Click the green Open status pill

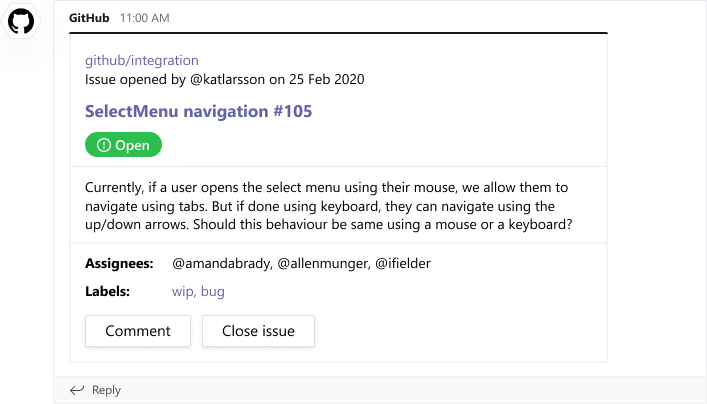pos(123,145)
